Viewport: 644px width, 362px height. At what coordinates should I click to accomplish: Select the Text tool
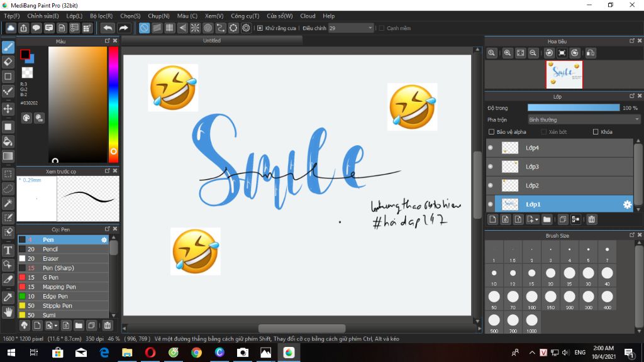[8, 250]
